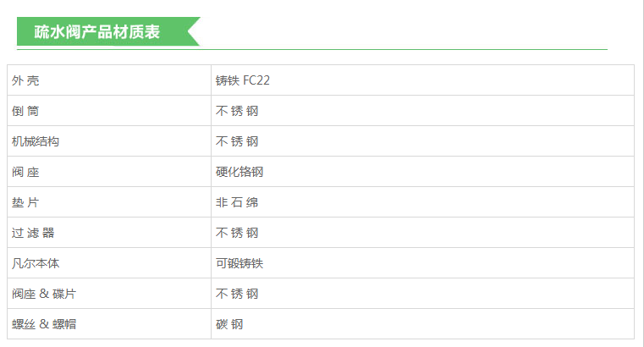Select the 铸铁 FC22 material cell
The height and width of the screenshot is (347, 644).
pos(243,80)
